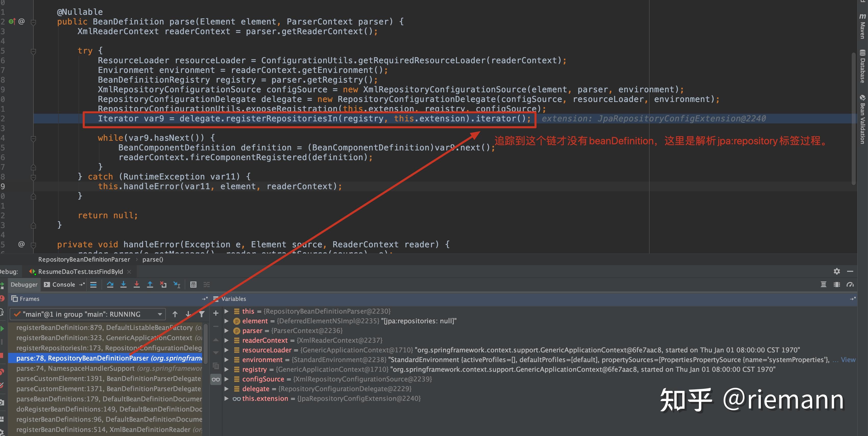Viewport: 868px width, 436px height.
Task: Toggle the frames filter funnel icon
Action: (202, 314)
